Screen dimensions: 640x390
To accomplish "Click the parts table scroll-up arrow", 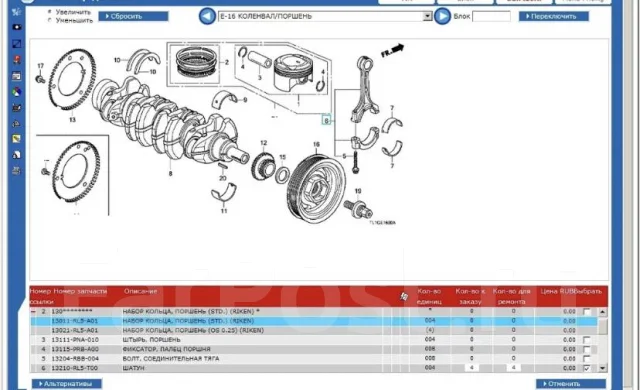I will (x=603, y=312).
